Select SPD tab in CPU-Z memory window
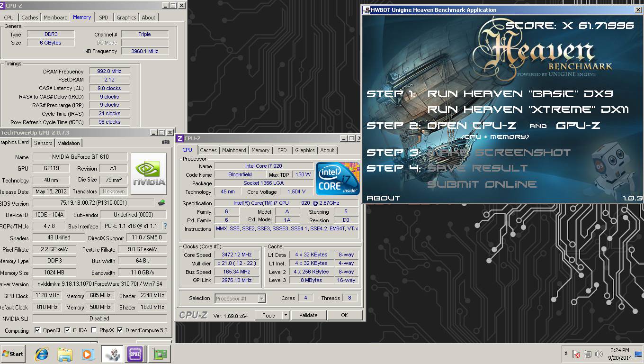 pos(104,18)
